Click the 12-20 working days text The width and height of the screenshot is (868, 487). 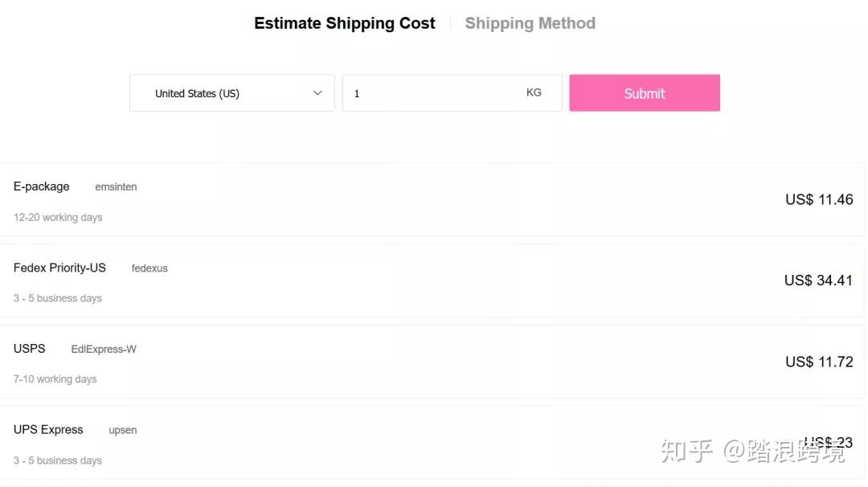[58, 218]
